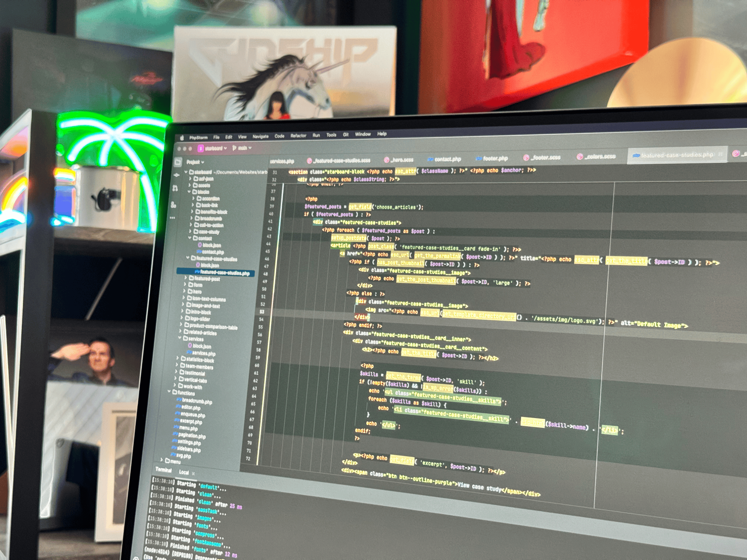This screenshot has height=560, width=747.
Task: Select pagination.php in the project tree
Action: tap(189, 435)
